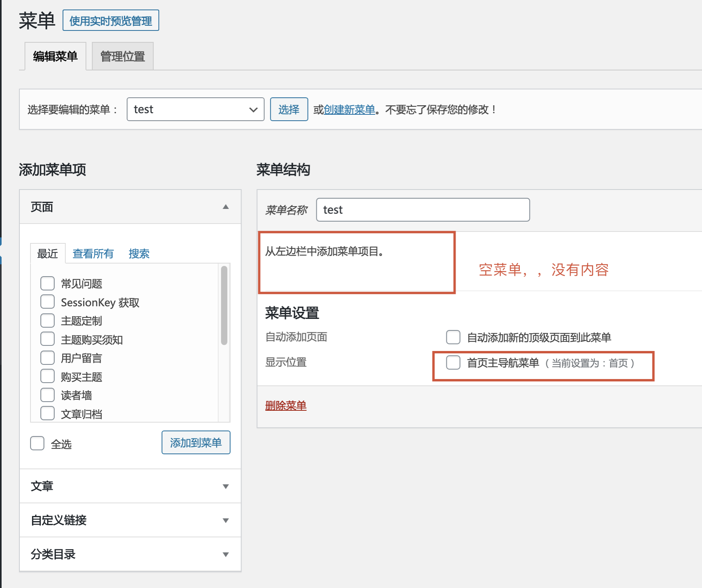Expand the 分类目录 section

tap(226, 554)
